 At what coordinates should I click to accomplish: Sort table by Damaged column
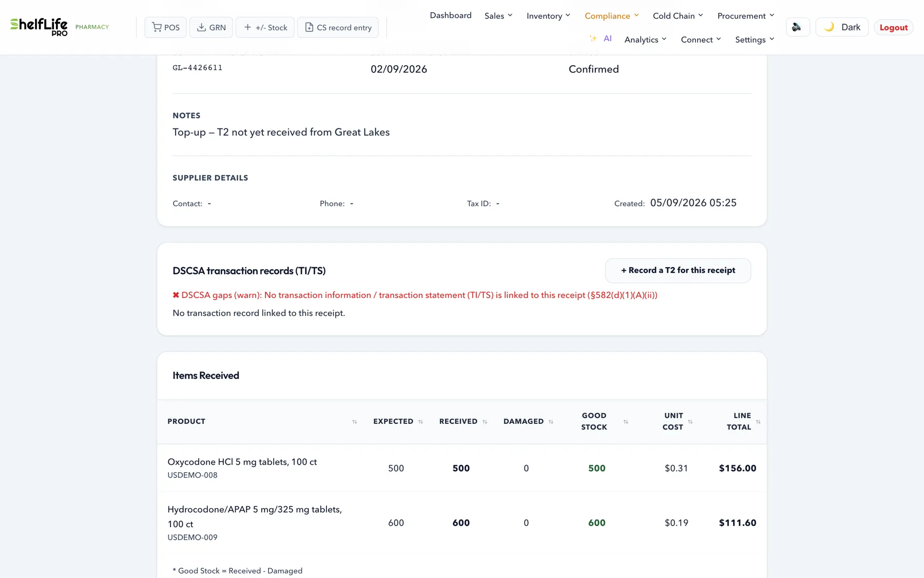click(x=551, y=422)
